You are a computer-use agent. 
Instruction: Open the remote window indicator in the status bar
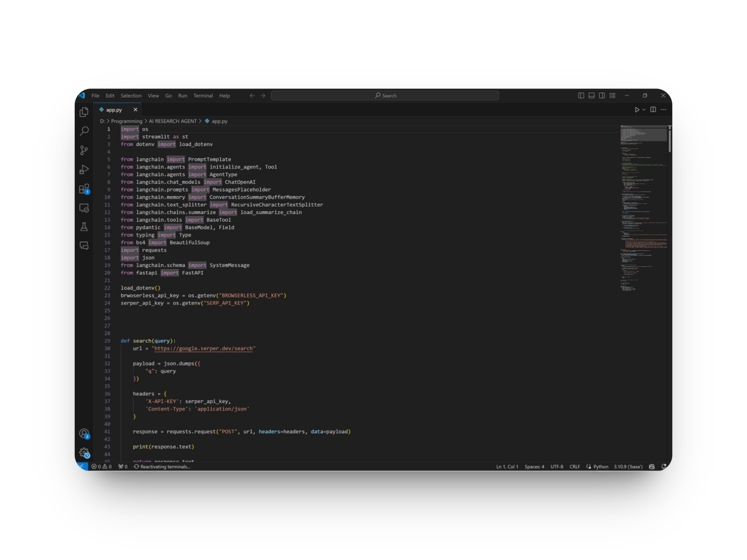pyautogui.click(x=82, y=466)
